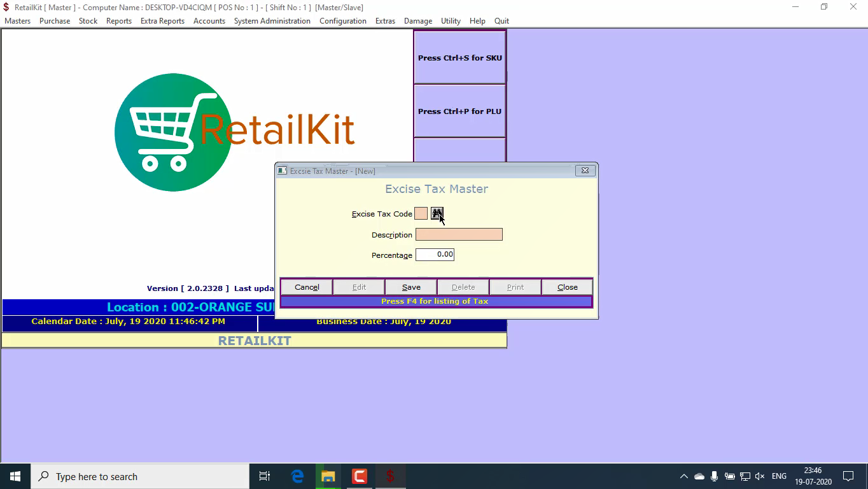868x489 pixels.
Task: Open File Explorer from the taskbar
Action: [328, 476]
